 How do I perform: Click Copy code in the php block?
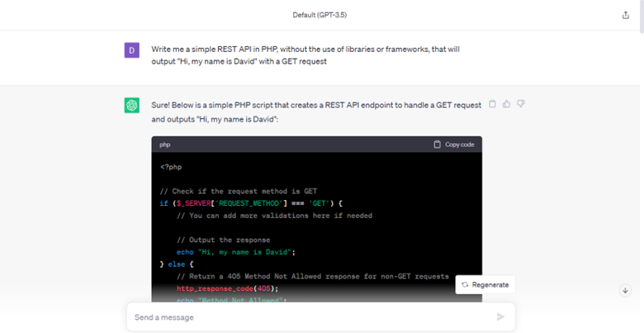[454, 145]
